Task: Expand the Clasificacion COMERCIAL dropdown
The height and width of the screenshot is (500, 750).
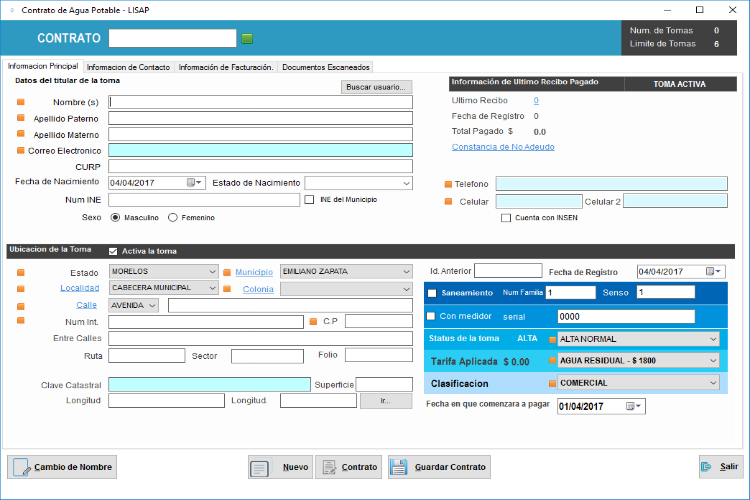Action: click(x=711, y=383)
